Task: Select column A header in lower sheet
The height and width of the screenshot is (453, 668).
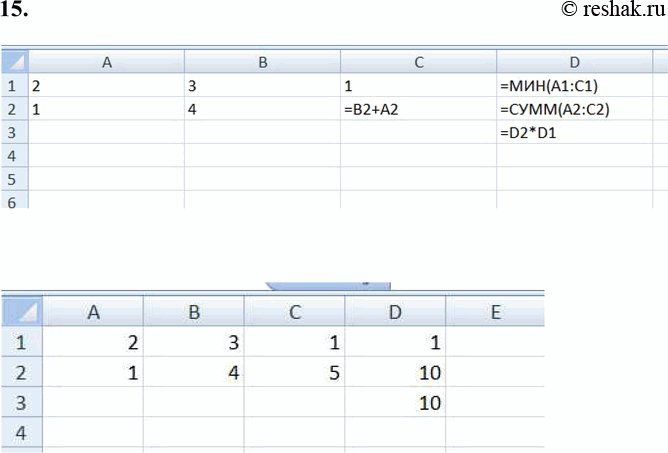Action: [93, 312]
